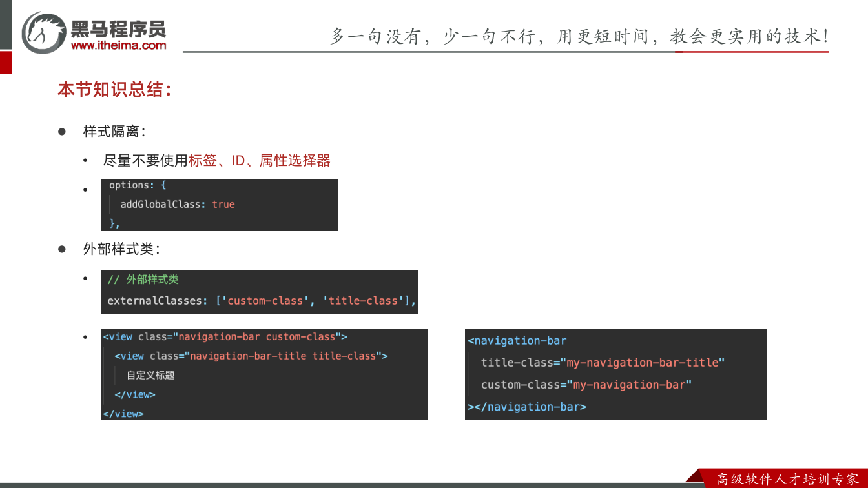Click the title-class my-navigation-bar-title attribute
The image size is (868, 488).
[x=603, y=363]
